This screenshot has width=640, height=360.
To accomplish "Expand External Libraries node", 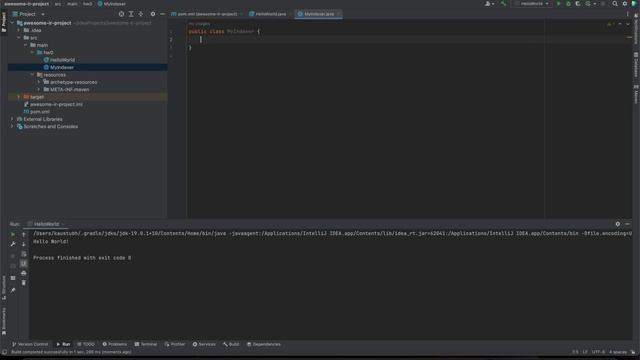I will [12, 119].
